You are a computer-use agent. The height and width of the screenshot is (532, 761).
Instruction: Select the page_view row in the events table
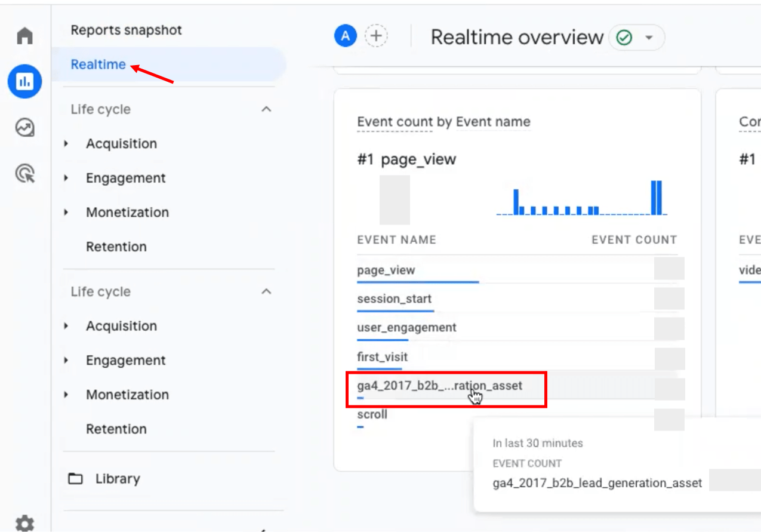pos(517,270)
